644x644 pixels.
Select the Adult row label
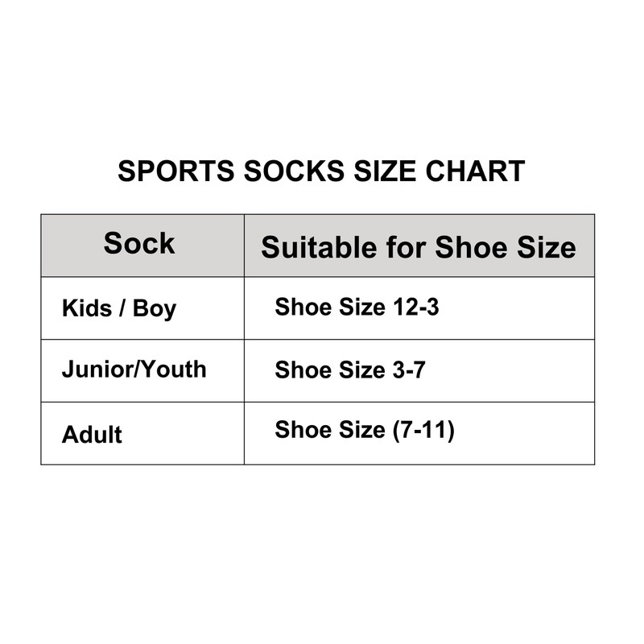92,435
